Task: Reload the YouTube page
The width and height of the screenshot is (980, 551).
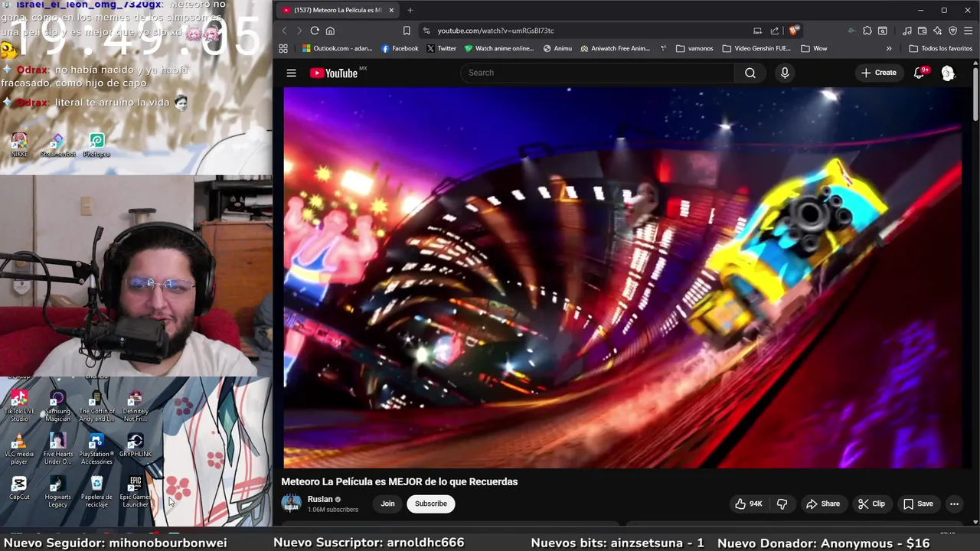Action: (x=315, y=31)
